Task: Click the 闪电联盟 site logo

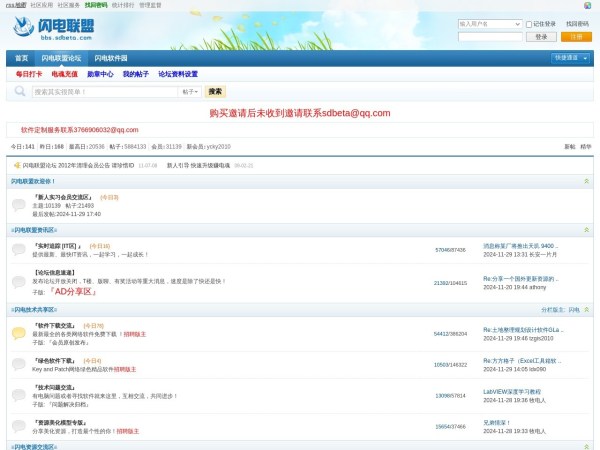Action: pos(50,28)
